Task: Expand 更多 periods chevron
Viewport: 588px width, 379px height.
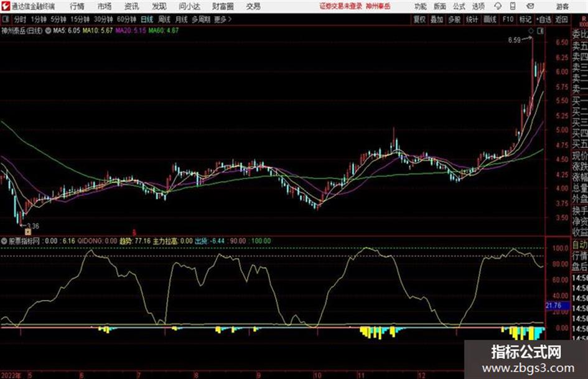Action: [223, 19]
